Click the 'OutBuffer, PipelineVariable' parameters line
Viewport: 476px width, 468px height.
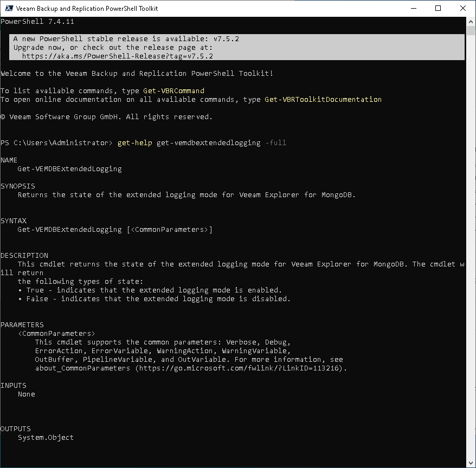click(x=189, y=360)
